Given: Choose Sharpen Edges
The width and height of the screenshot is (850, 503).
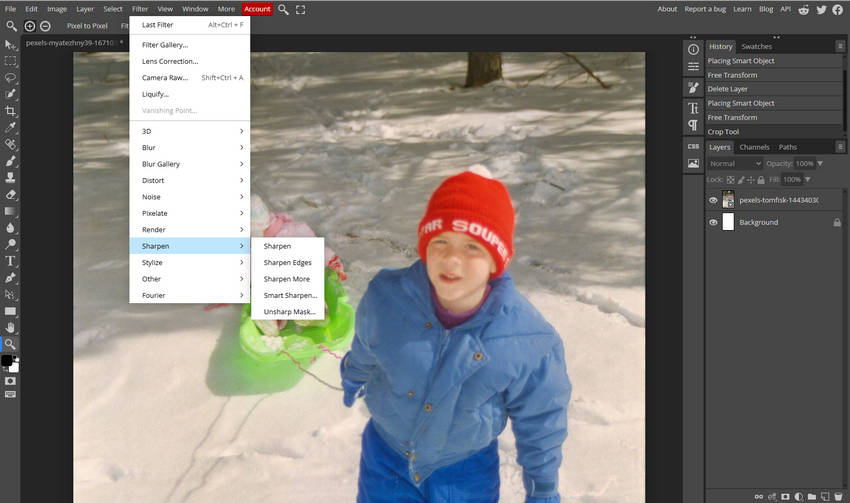Looking at the screenshot, I should 288,262.
